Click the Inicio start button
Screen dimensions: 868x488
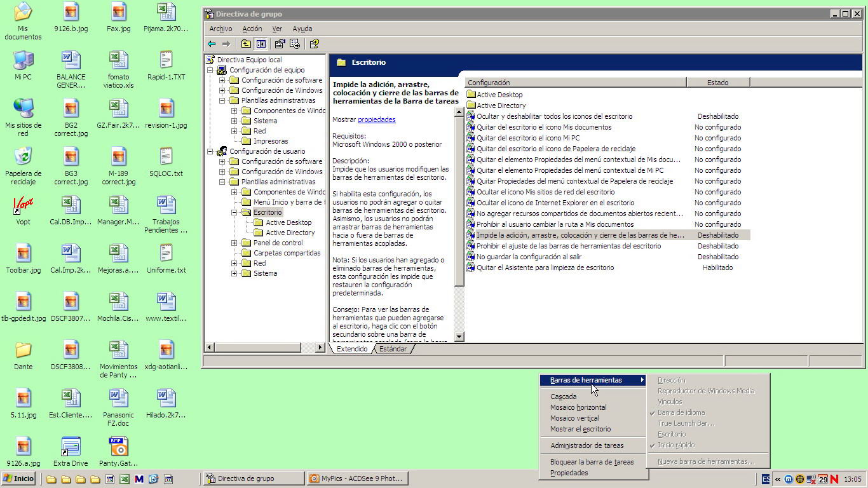[x=19, y=478]
